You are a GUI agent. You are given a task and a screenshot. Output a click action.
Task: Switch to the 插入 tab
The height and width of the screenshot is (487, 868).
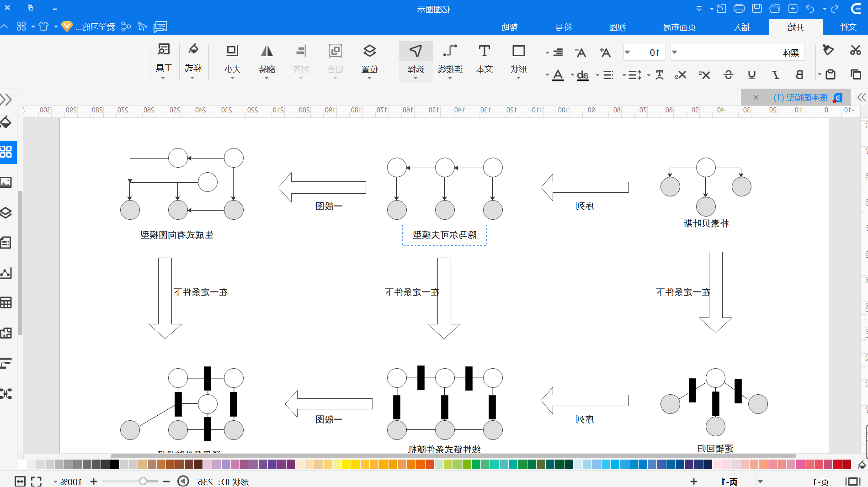(742, 27)
